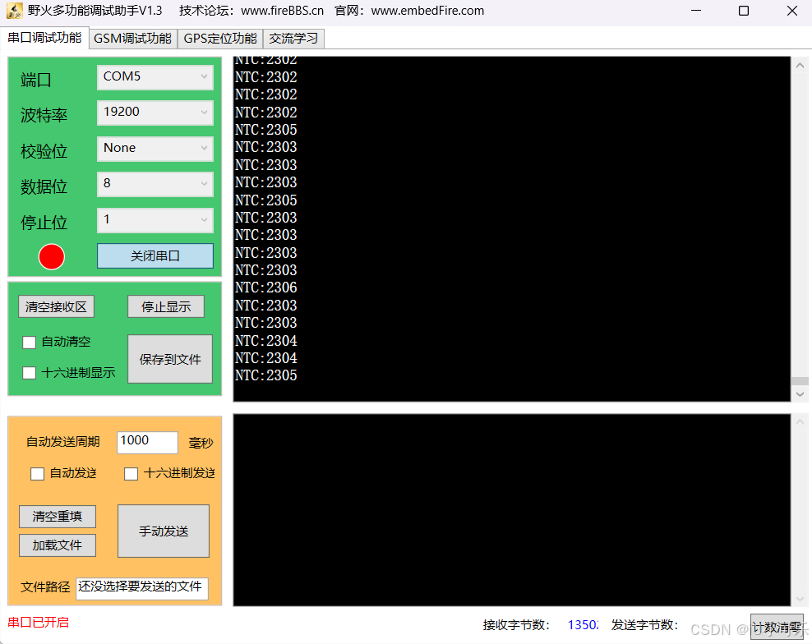Click the receive area scroll-down arrow
The width and height of the screenshot is (812, 644).
pos(800,394)
